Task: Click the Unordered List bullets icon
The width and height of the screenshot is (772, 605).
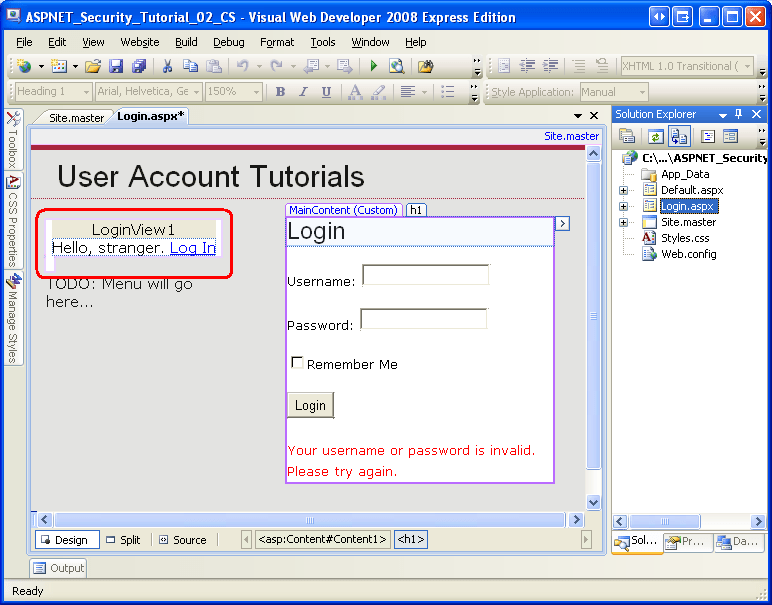Action: pyautogui.click(x=447, y=92)
